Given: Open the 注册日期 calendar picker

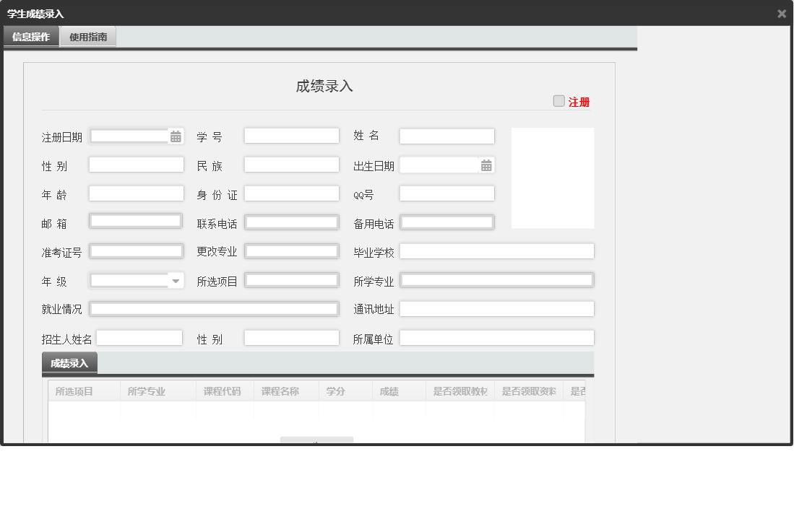Looking at the screenshot, I should pos(176,136).
